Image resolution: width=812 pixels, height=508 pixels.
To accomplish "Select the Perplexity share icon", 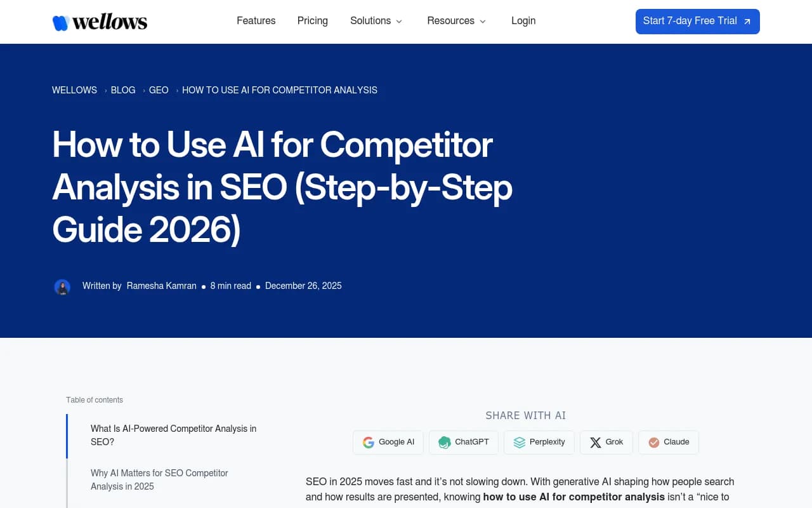I will coord(519,442).
